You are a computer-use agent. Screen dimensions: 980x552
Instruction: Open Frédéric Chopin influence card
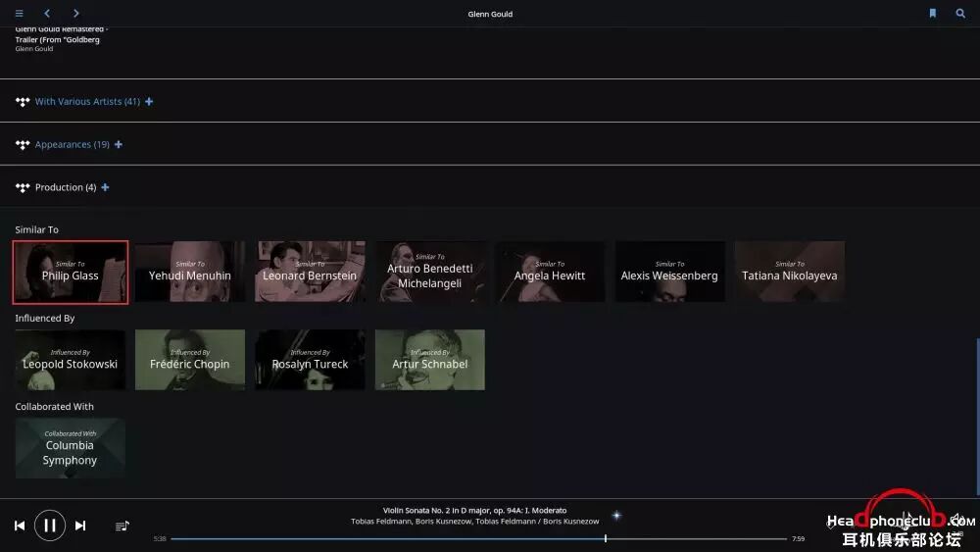coord(190,360)
